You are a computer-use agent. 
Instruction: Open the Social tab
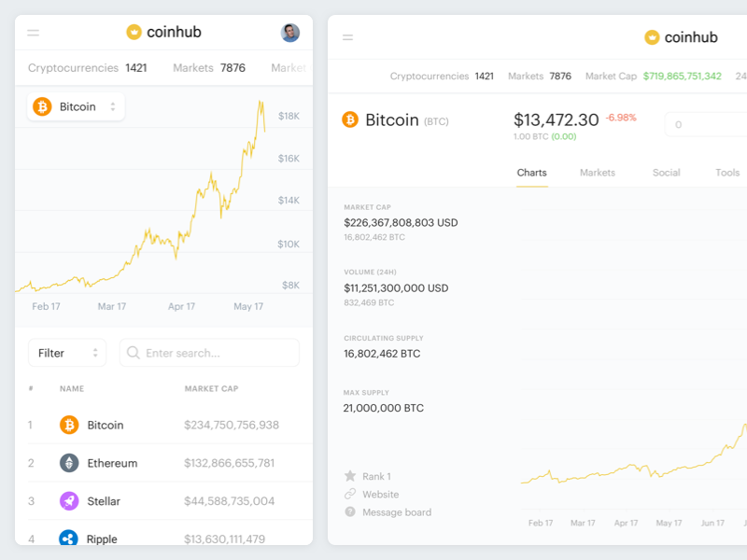click(666, 173)
